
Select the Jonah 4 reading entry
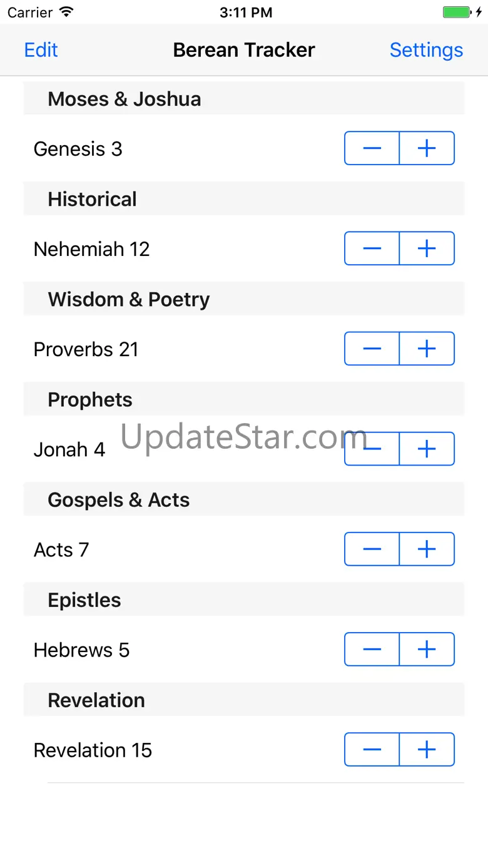point(69,449)
